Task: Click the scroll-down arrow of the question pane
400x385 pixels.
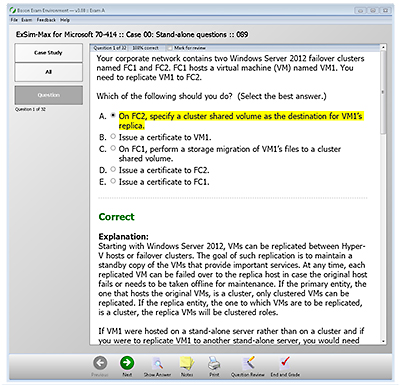Action: 383,341
